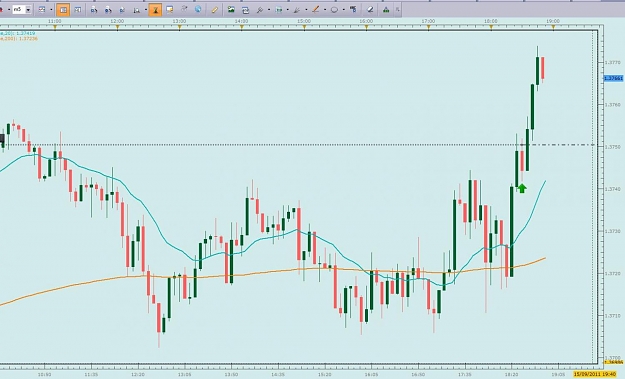This screenshot has width=625, height=379.
Task: Select the horizontal dashed line at 1.3750
Action: click(x=297, y=145)
